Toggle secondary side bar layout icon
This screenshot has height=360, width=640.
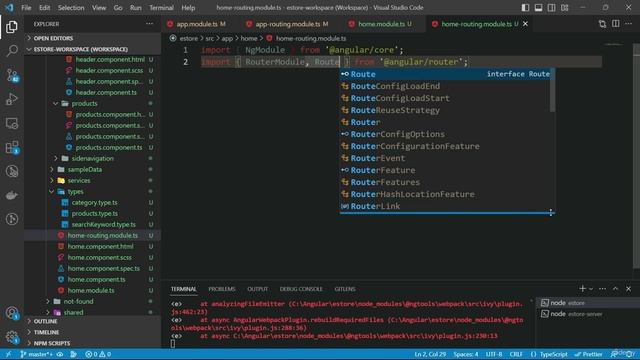click(551, 8)
